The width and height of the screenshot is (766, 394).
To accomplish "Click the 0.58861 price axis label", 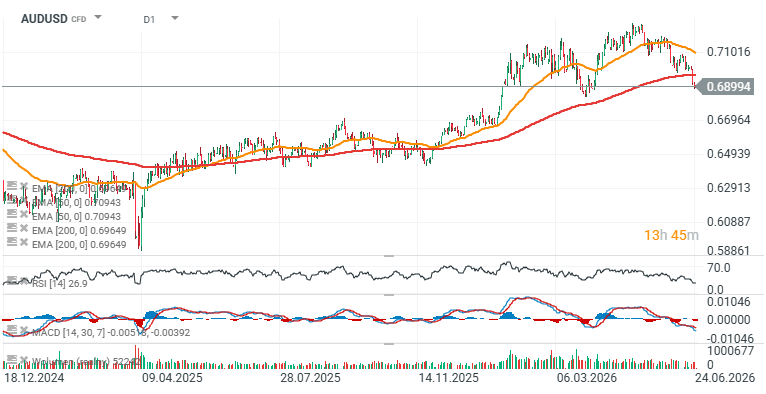I will [x=728, y=250].
